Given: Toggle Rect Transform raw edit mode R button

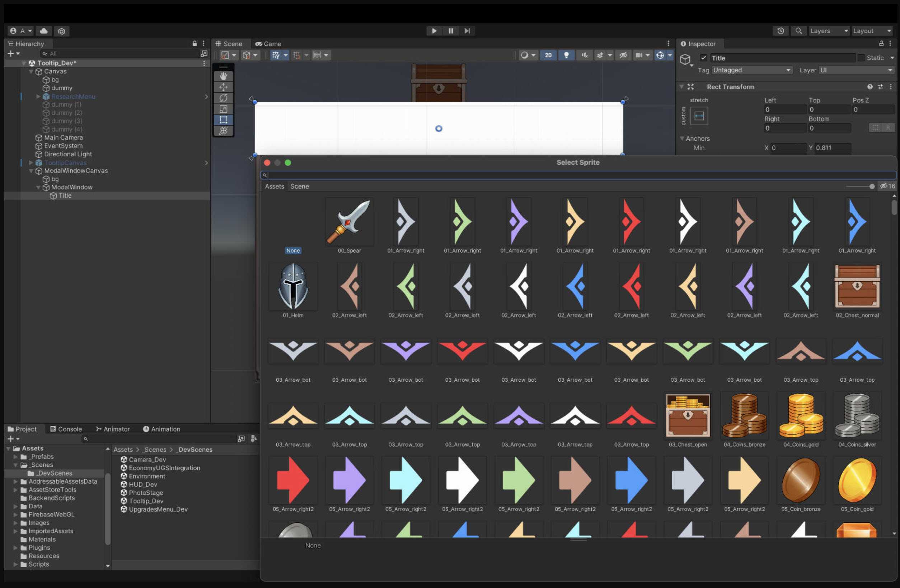Looking at the screenshot, I should tap(887, 128).
